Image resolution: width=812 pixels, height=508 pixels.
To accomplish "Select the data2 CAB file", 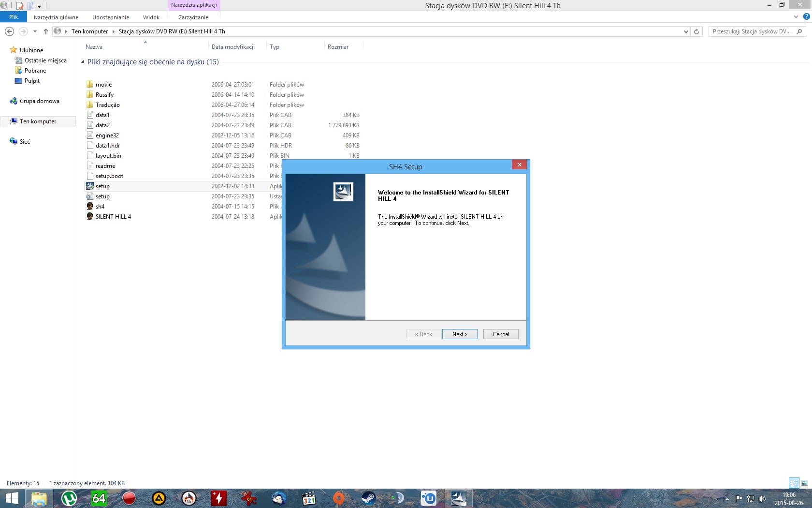I will [x=102, y=125].
